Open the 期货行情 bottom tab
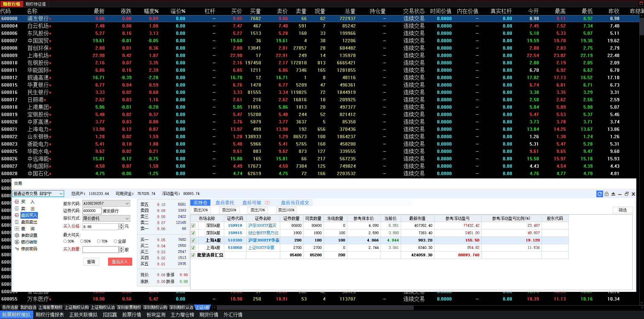This screenshot has height=319, width=644. (x=209, y=315)
